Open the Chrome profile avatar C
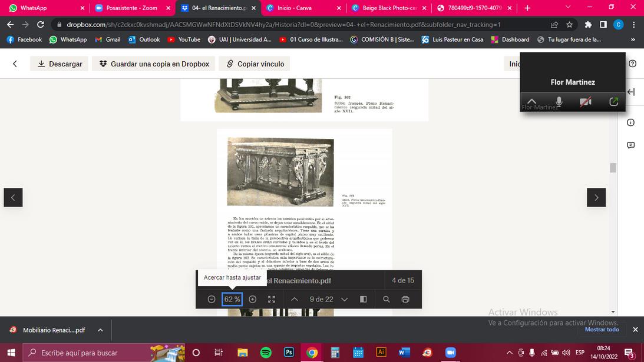 pos(619,25)
